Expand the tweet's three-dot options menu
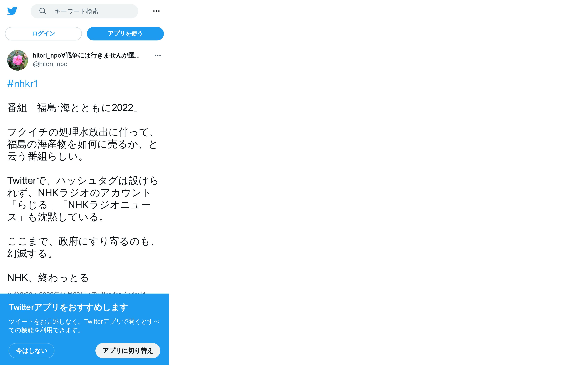 click(158, 55)
